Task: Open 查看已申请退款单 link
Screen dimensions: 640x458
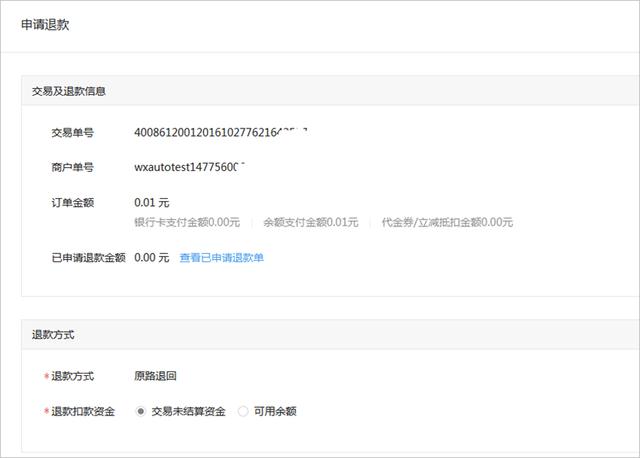Action: tap(221, 258)
